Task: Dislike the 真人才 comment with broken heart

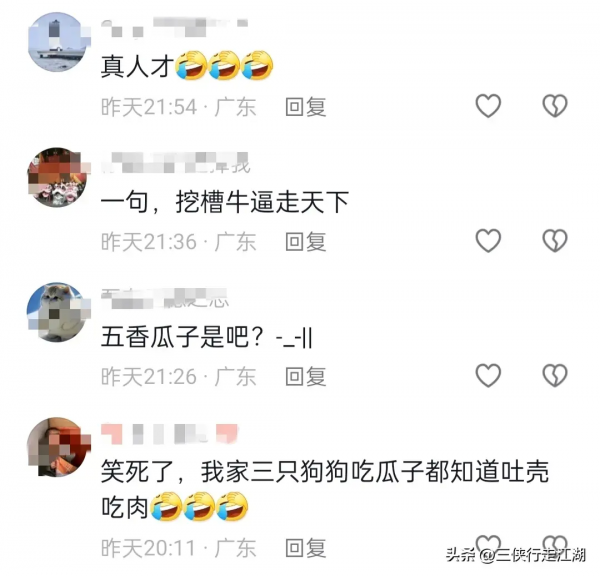Action: tap(555, 106)
